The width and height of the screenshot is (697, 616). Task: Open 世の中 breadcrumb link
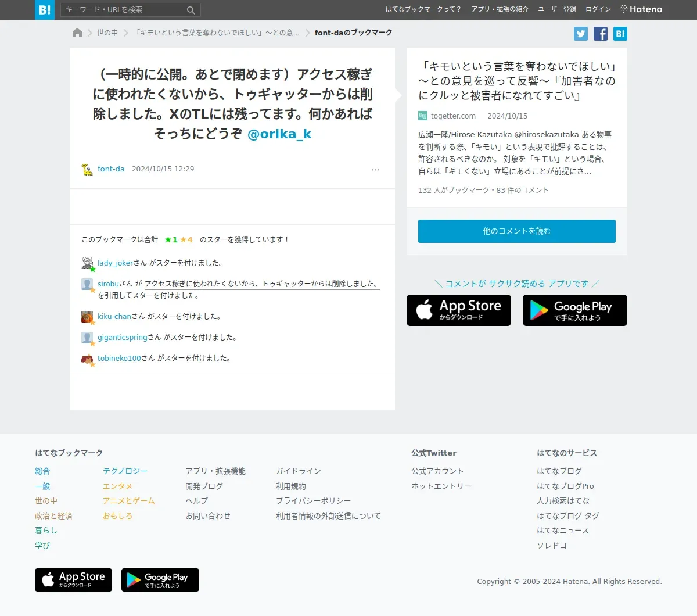107,33
